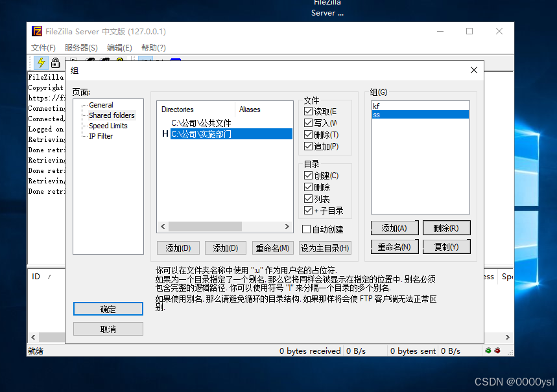
Task: Open the 帮助(?) menu
Action: pos(154,47)
